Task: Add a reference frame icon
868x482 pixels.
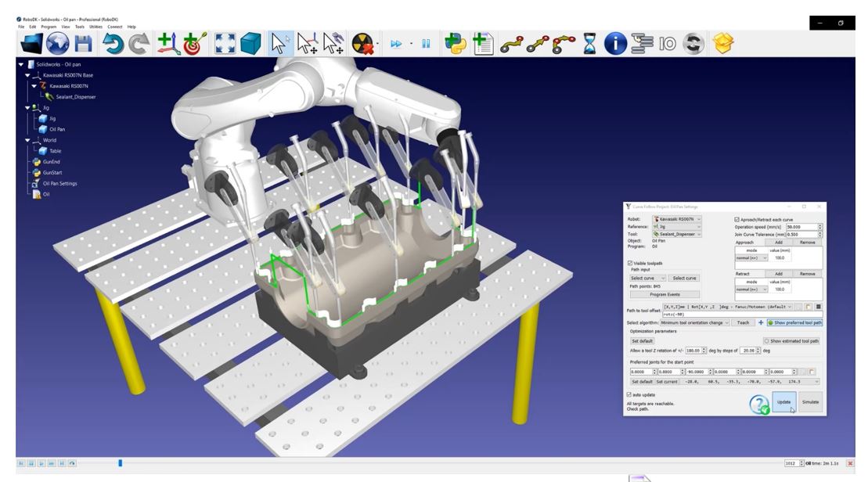Action: pos(167,43)
